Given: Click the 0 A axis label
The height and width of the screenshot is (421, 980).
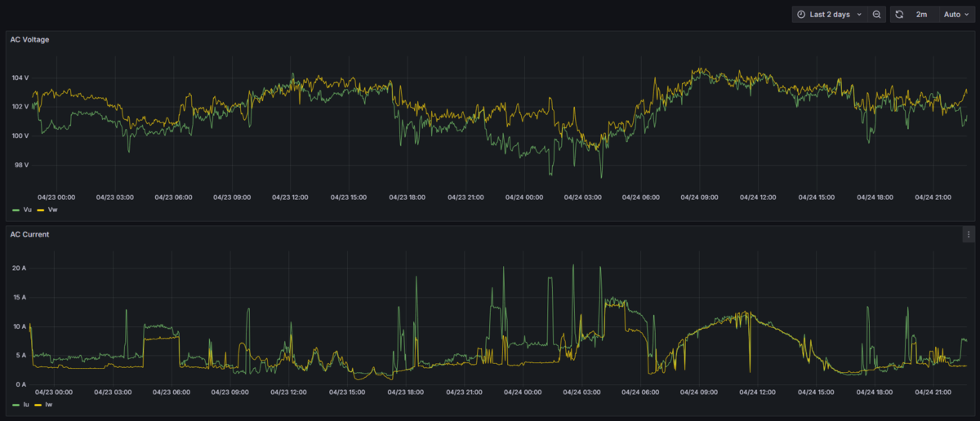Looking at the screenshot, I should [21, 384].
